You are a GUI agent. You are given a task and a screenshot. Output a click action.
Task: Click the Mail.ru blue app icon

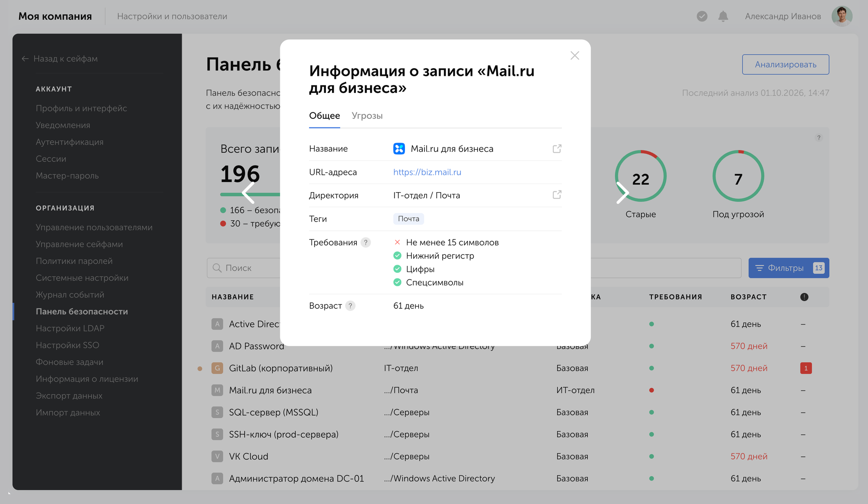point(399,149)
